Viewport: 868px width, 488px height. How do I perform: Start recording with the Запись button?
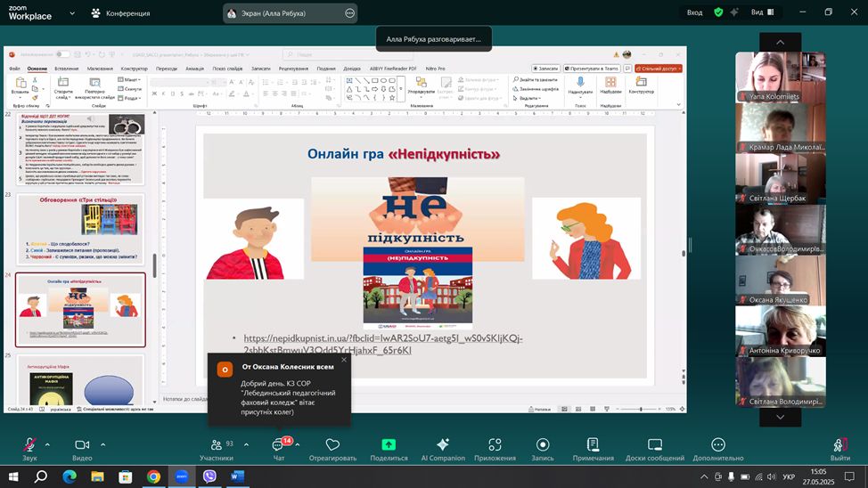coord(542,445)
